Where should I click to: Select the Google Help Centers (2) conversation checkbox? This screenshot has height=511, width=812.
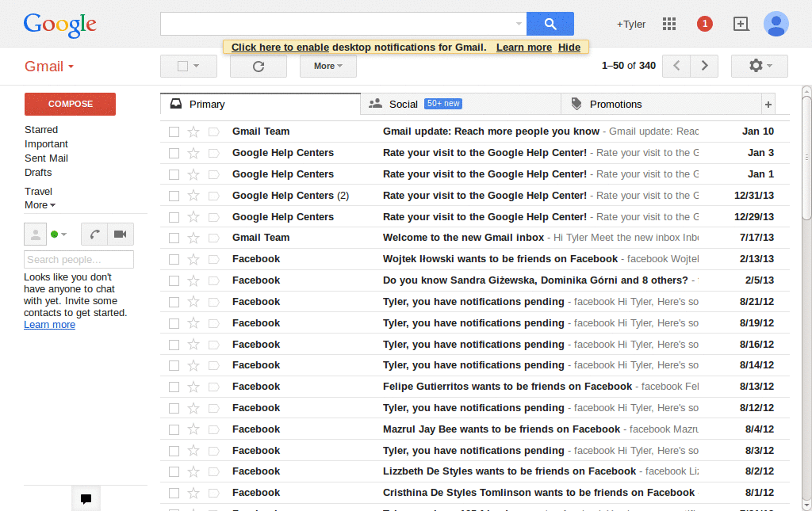click(174, 196)
